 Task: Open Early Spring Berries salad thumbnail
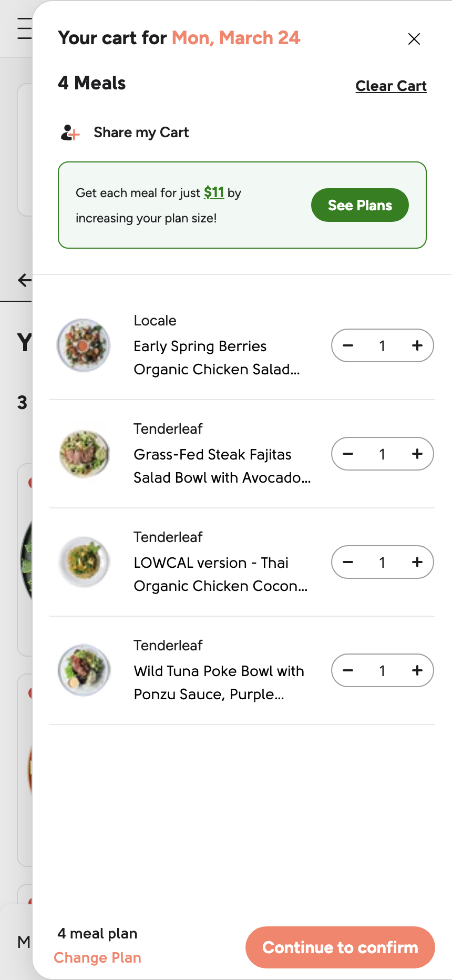click(84, 345)
